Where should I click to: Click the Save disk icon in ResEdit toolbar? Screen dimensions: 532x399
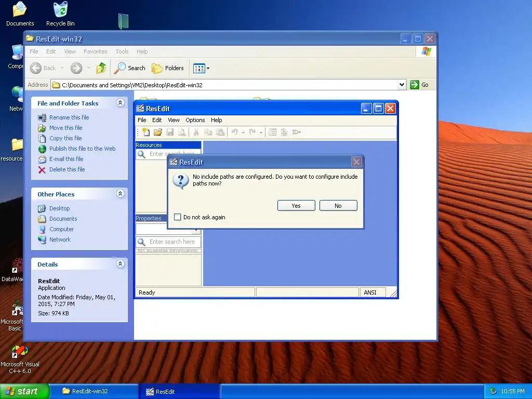(170, 132)
